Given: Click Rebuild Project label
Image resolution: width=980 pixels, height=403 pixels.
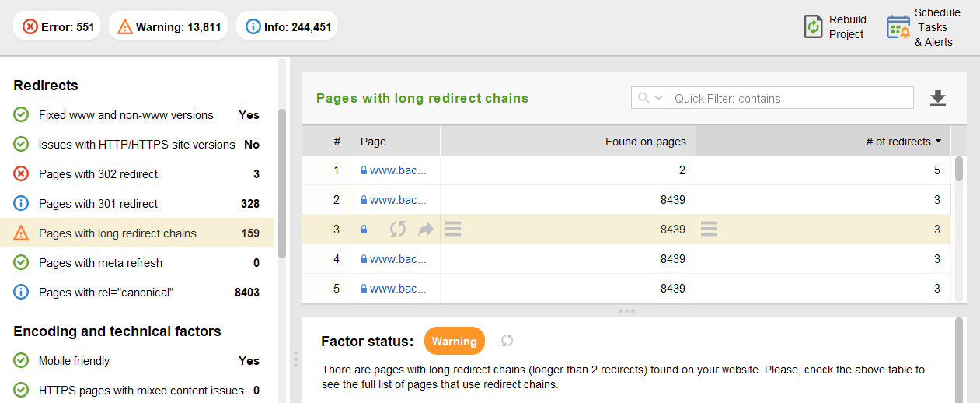Looking at the screenshot, I should [x=847, y=27].
